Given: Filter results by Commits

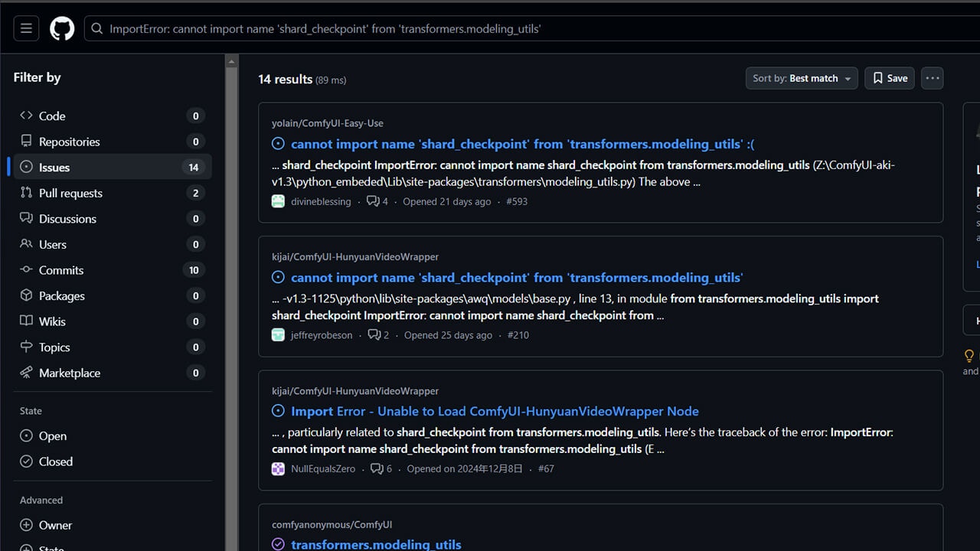Looking at the screenshot, I should point(113,270).
